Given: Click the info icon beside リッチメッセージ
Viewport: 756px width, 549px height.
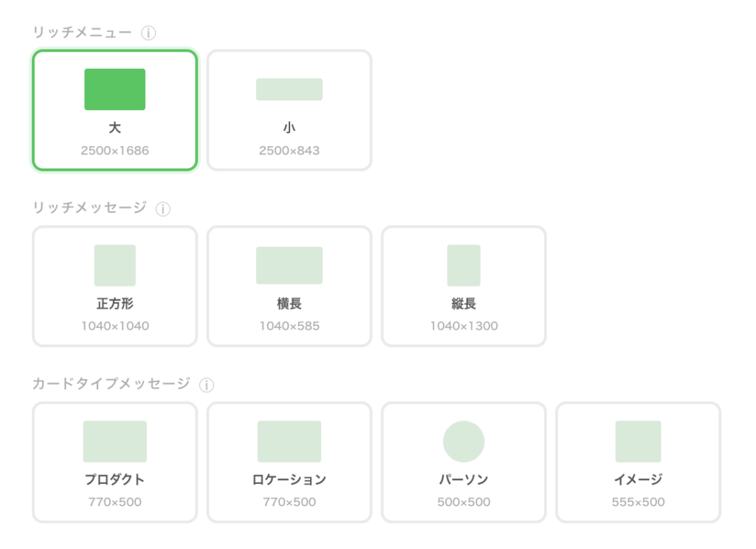Looking at the screenshot, I should 163,209.
